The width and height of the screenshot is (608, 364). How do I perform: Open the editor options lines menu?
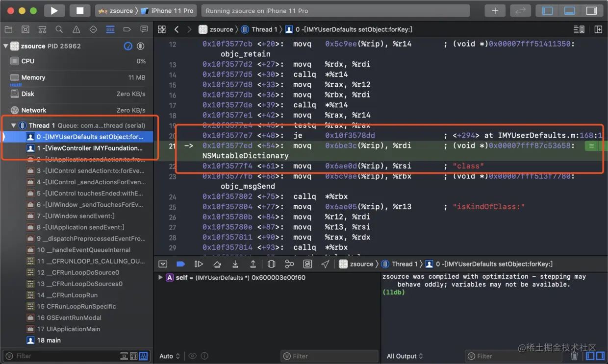point(579,29)
